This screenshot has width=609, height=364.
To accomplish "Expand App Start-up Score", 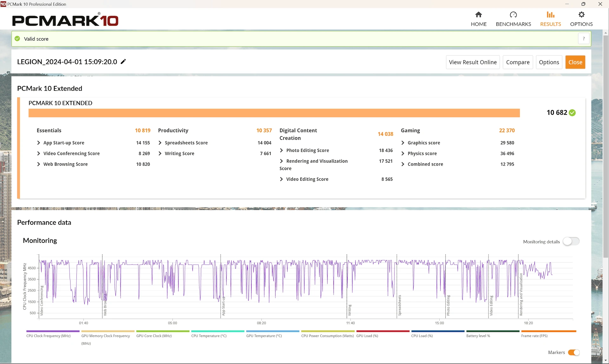I will click(38, 143).
